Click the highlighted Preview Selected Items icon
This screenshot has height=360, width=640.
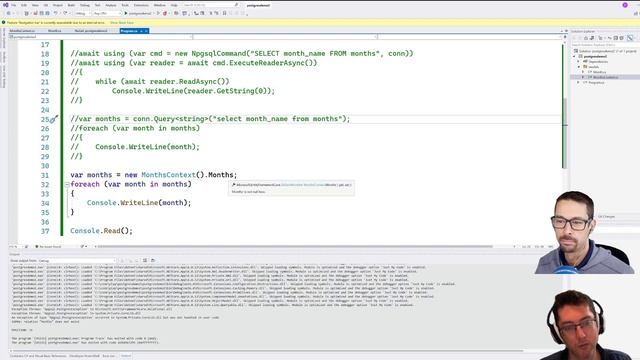tap(630, 38)
